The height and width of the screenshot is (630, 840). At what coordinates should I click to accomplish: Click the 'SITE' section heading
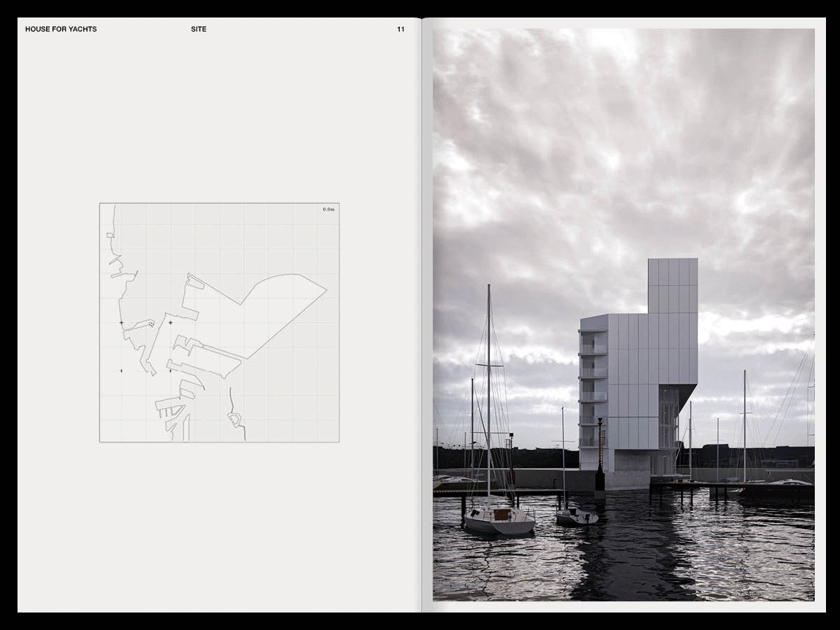coord(199,29)
